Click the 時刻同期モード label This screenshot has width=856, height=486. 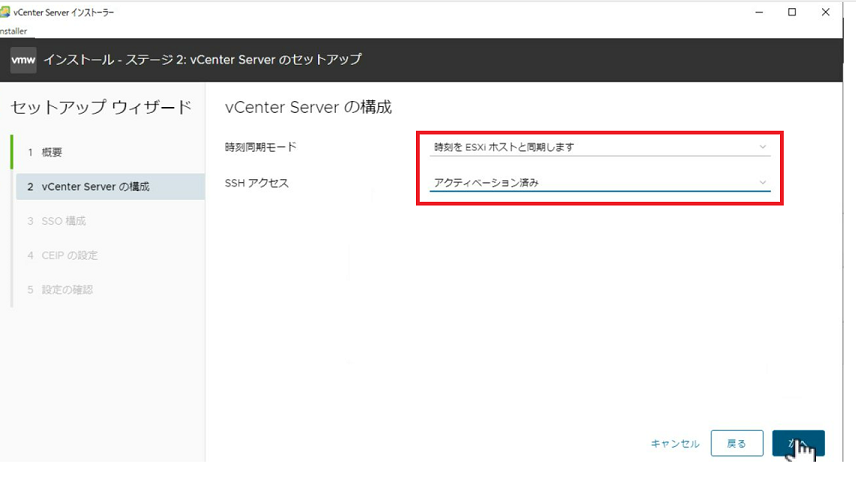[260, 147]
